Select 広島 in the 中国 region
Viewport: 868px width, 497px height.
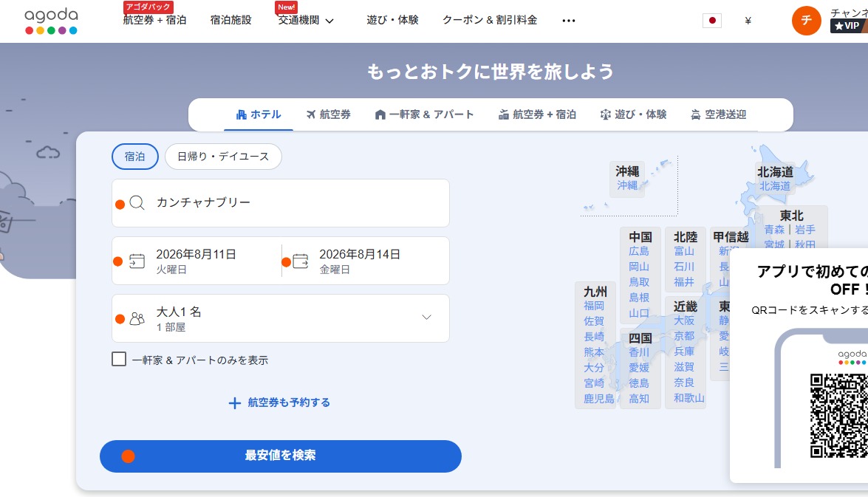point(639,251)
